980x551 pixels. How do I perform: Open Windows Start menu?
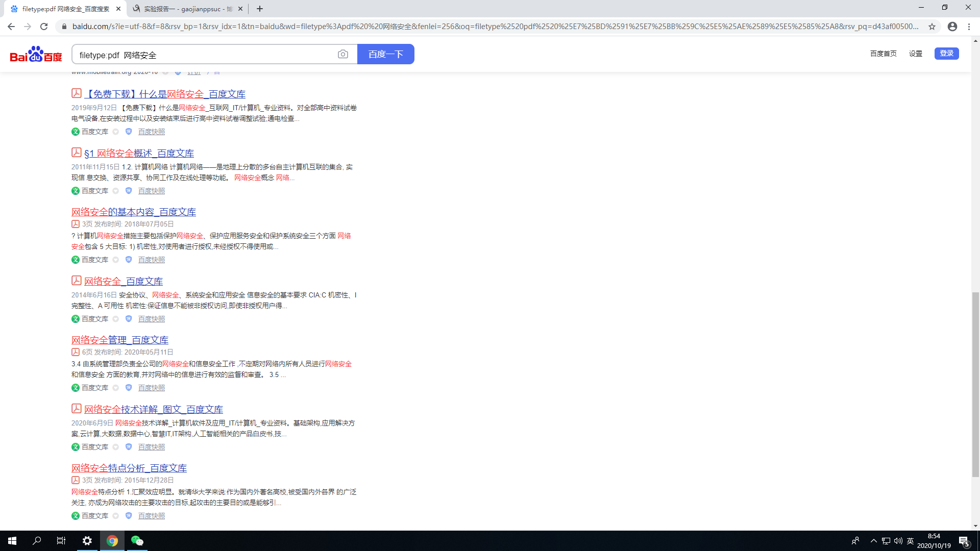coord(12,541)
